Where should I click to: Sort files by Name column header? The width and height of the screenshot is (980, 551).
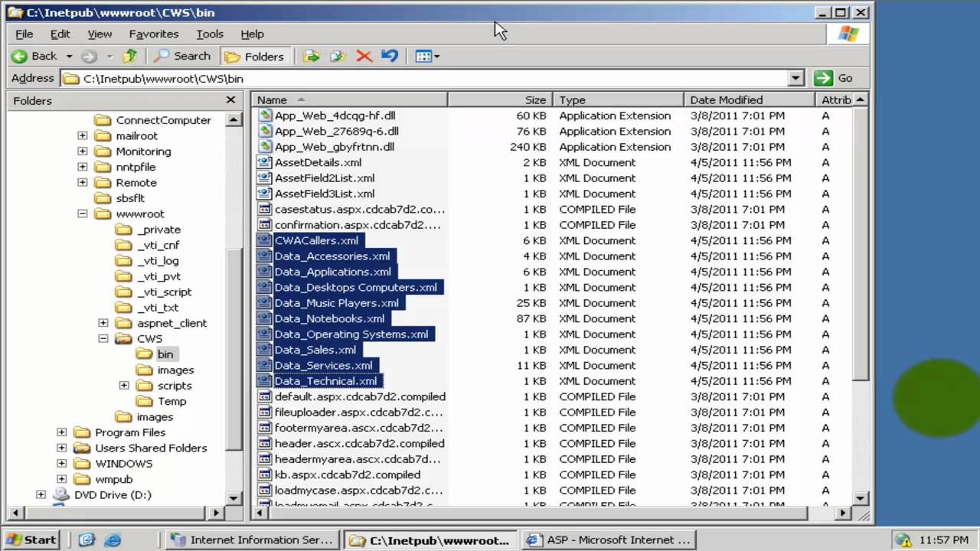pos(350,100)
